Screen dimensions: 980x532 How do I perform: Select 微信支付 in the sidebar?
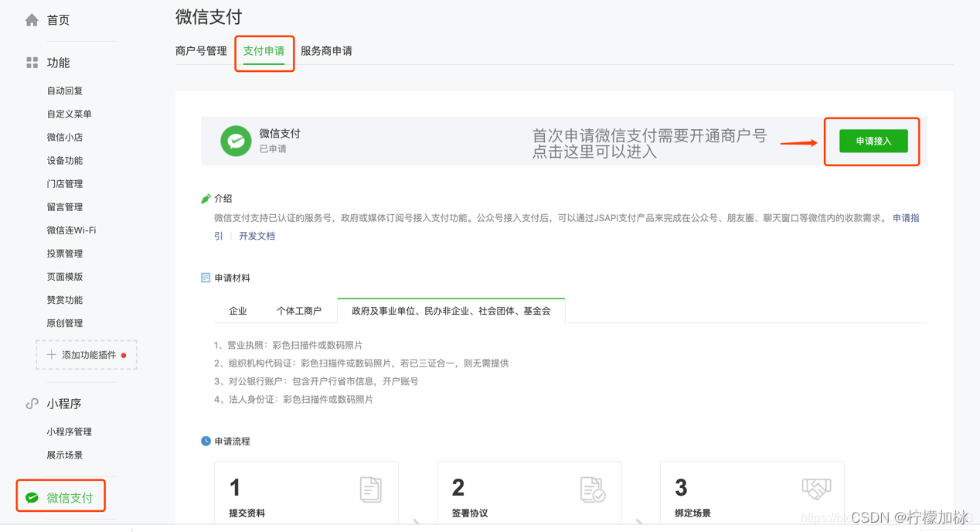(x=70, y=498)
